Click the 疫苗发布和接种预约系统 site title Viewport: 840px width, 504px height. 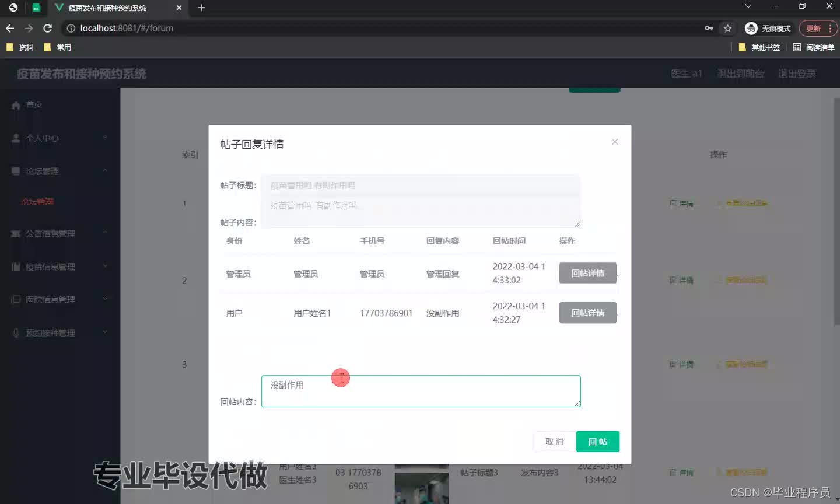coord(81,74)
